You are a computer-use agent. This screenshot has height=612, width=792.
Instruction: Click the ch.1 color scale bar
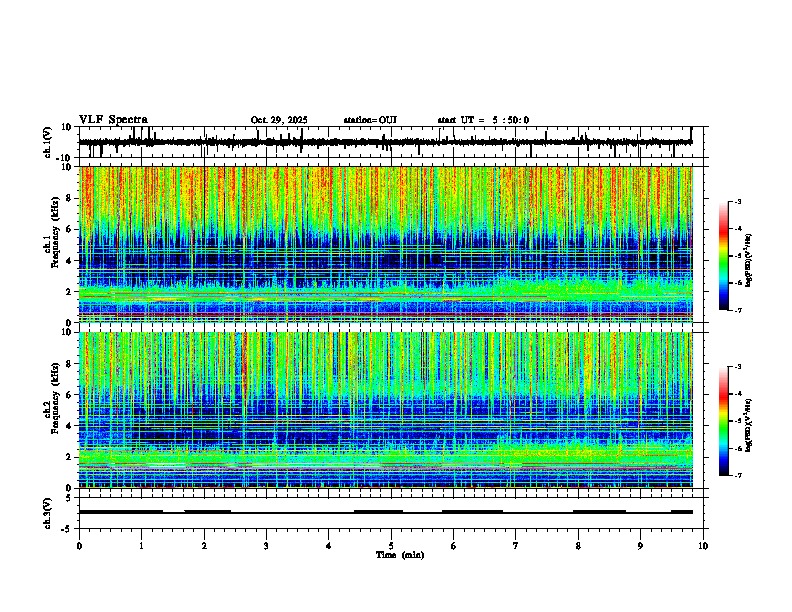coord(723,256)
